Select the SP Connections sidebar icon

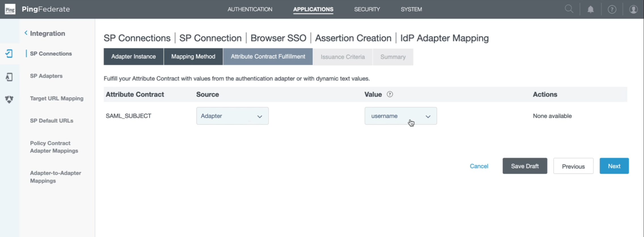9,54
